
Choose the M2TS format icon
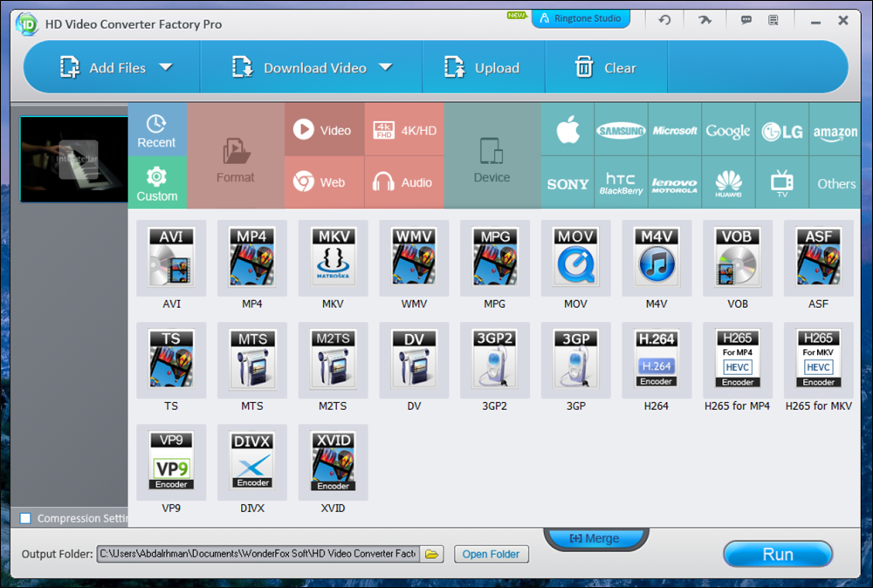coord(333,360)
